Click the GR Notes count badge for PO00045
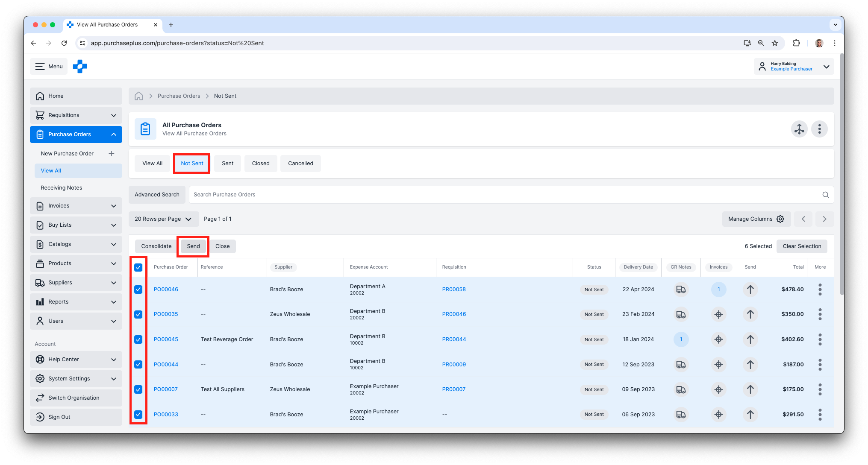 (x=681, y=339)
